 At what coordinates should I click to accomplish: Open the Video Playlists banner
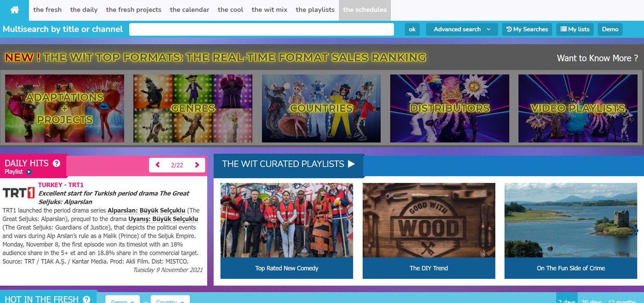(x=577, y=108)
